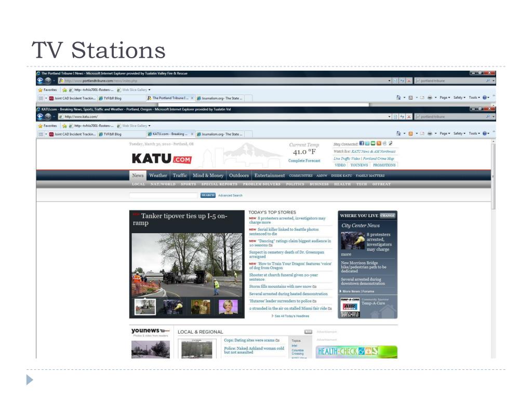The image size is (532, 399).
Task: Click RSS Feeds icon in KATU window
Action: 410,134
